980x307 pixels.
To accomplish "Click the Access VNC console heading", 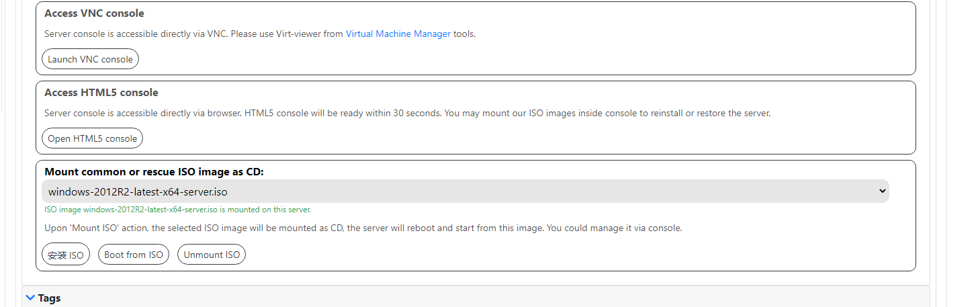I will [x=94, y=13].
